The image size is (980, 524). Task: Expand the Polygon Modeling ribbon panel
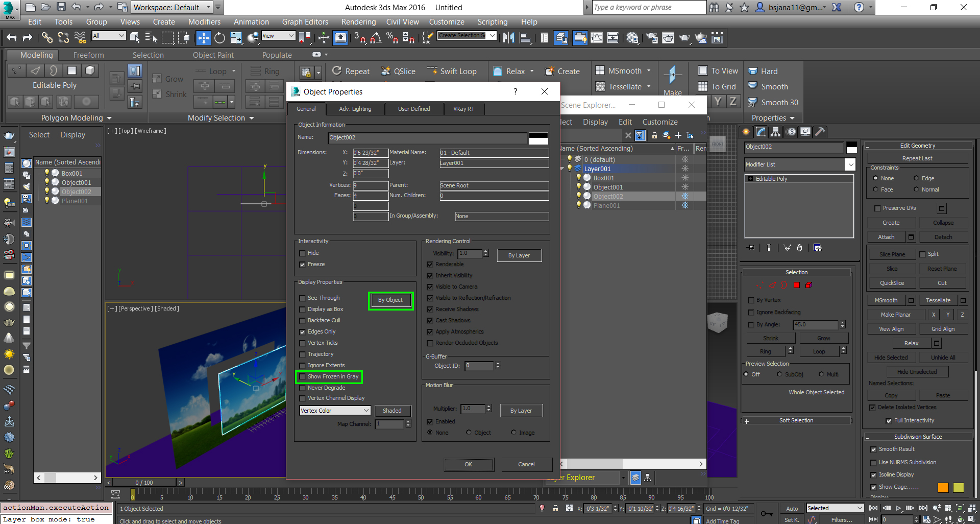[x=76, y=118]
